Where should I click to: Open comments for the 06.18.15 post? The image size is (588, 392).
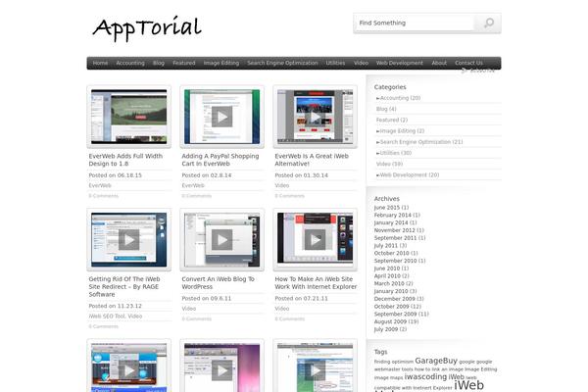click(104, 196)
